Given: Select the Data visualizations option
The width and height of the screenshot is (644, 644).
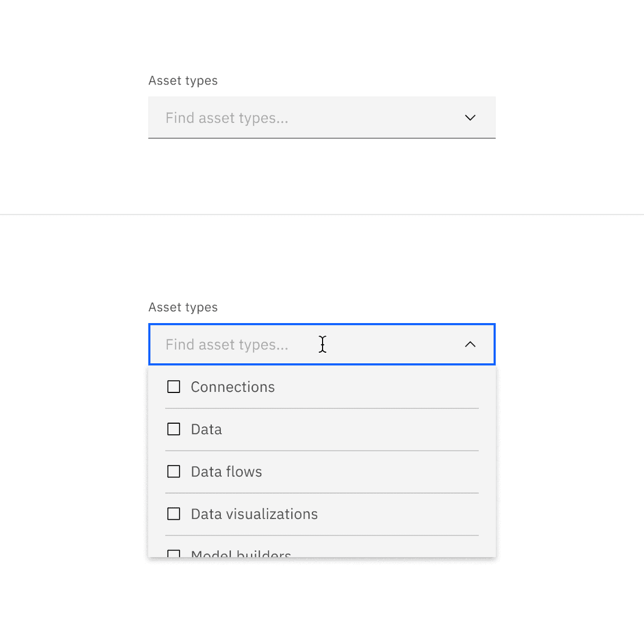Looking at the screenshot, I should pos(254,513).
